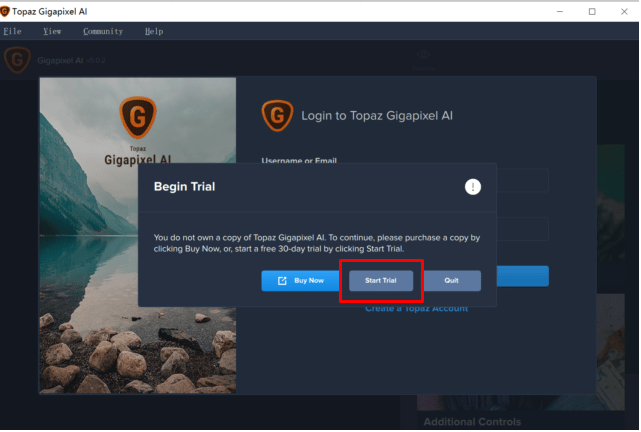
Task: Click the lake landscape splash image
Action: [138, 236]
